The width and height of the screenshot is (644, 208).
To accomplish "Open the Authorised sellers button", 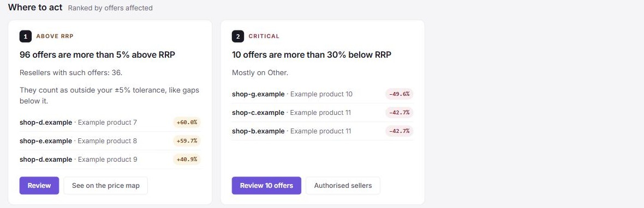I will (343, 186).
